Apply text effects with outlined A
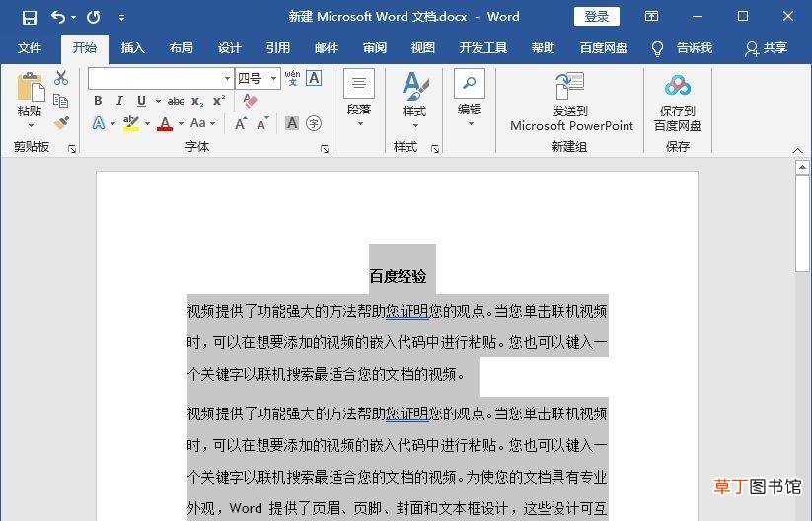 [x=99, y=123]
